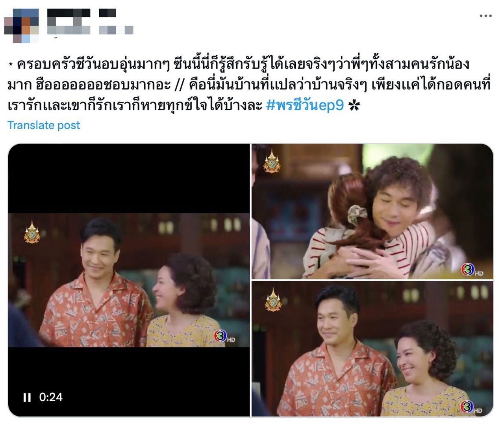Open the #พรชีวันep9 hashtag

click(x=305, y=105)
